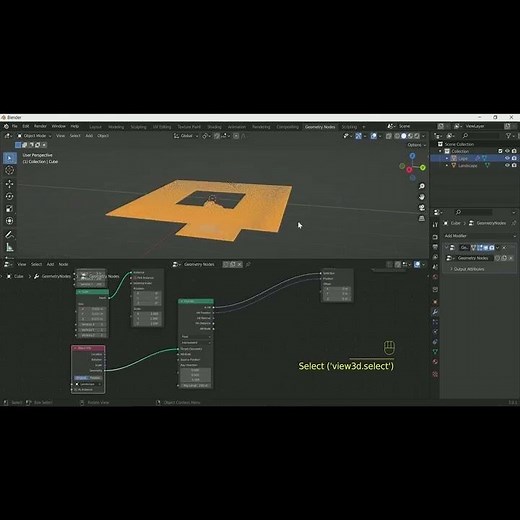Open node editor Add menu
Screen dimensions: 520x520
pos(50,264)
